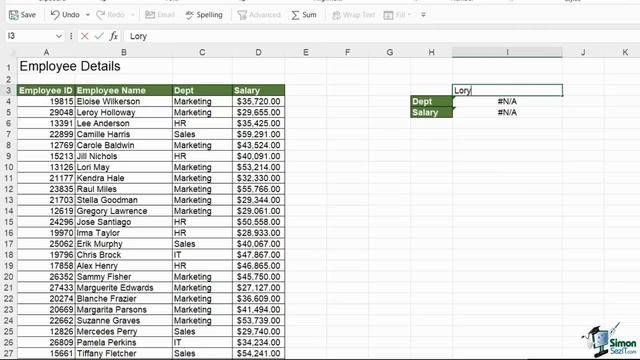Open the Fill dropdown arrow
Image resolution: width=640 pixels, height=360 pixels.
click(x=410, y=15)
